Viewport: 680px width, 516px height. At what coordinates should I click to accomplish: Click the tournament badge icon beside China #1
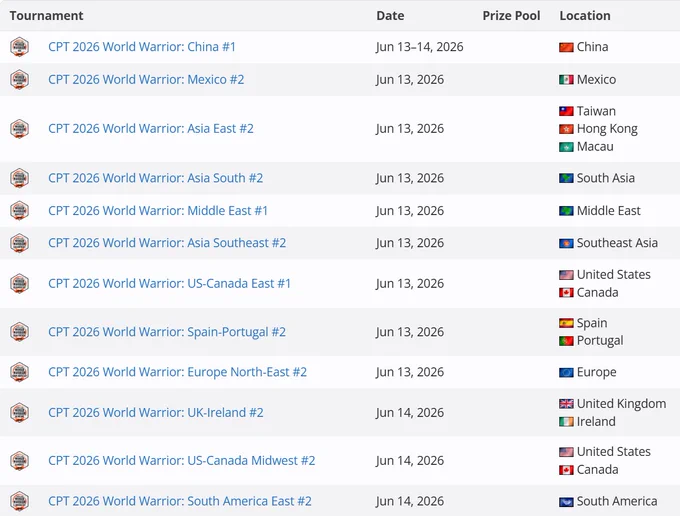pos(20,47)
